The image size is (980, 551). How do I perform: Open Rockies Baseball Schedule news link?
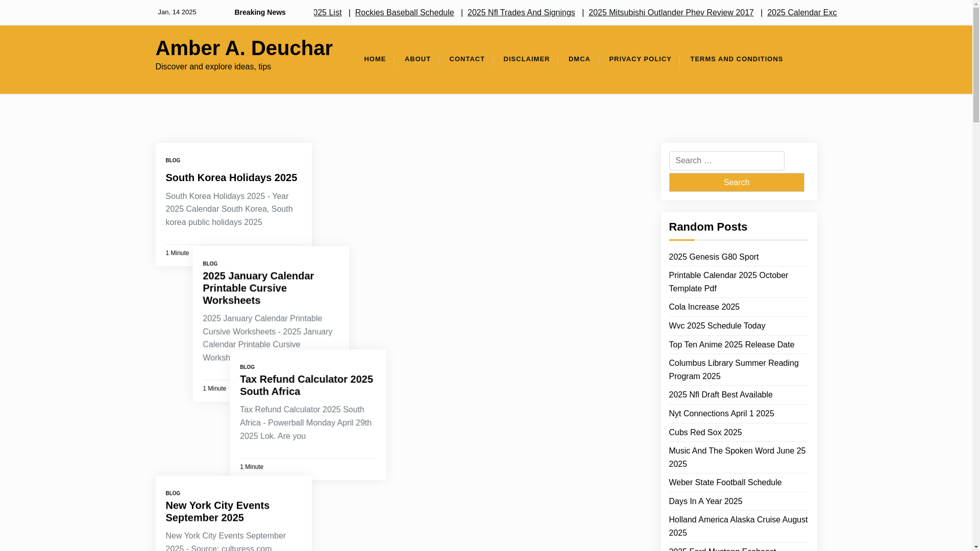click(x=404, y=13)
